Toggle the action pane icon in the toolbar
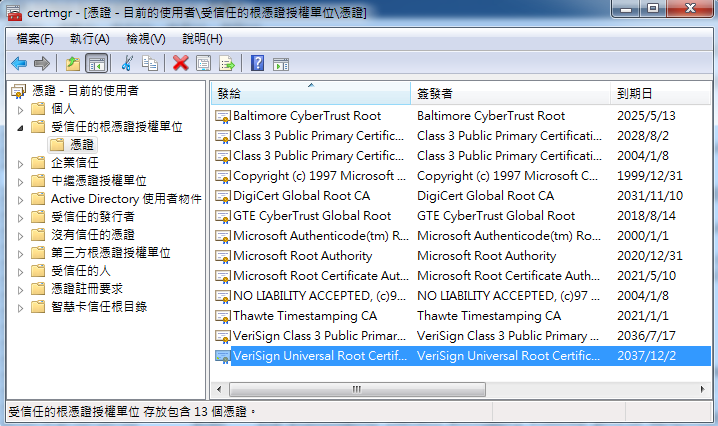Screen dimensions: 718x426 (281, 64)
